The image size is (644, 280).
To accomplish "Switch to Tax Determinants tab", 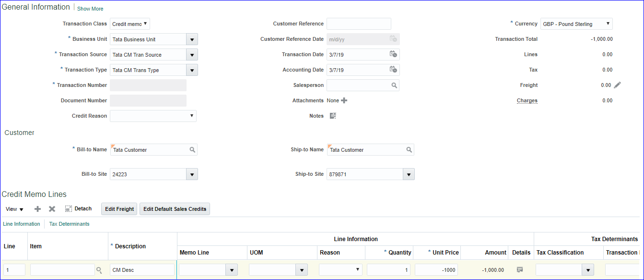I will pyautogui.click(x=69, y=224).
